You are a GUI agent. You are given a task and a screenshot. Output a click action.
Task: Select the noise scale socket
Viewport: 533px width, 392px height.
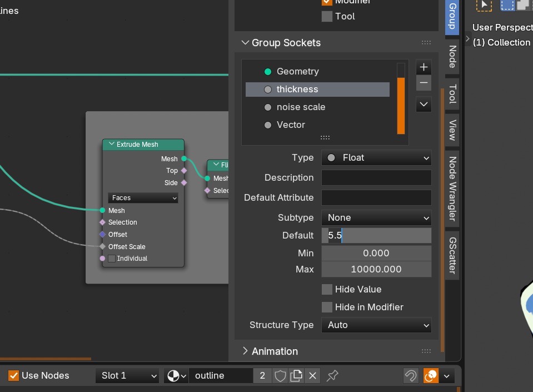[317, 107]
